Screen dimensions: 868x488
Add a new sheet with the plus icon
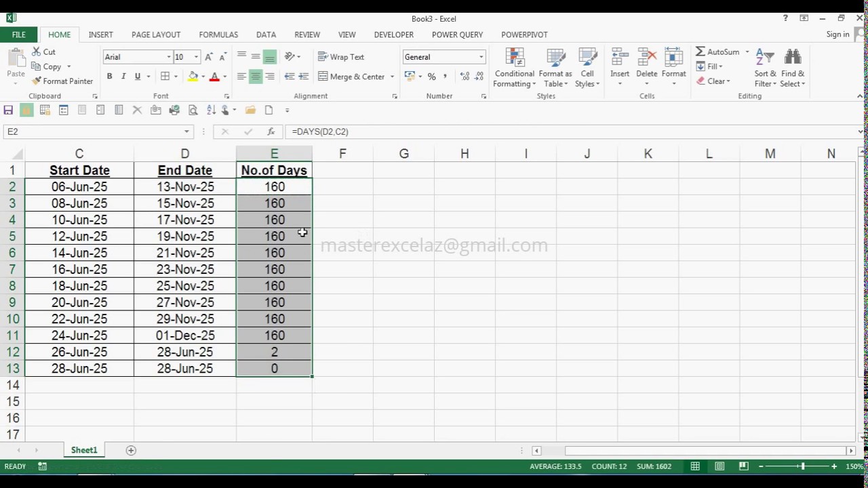131,450
